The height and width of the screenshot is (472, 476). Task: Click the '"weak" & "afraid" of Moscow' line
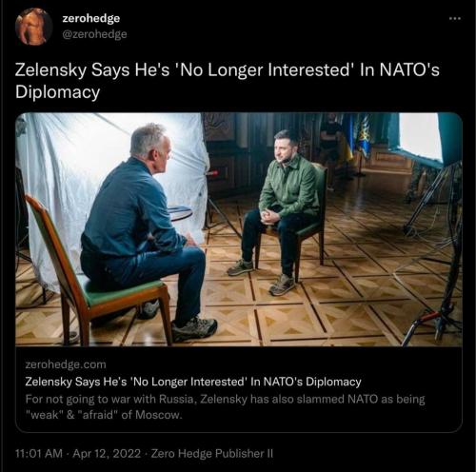click(x=104, y=415)
